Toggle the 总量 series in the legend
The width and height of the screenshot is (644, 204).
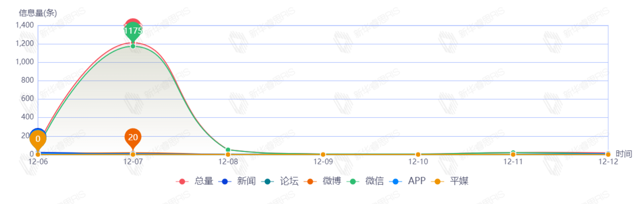click(x=195, y=181)
